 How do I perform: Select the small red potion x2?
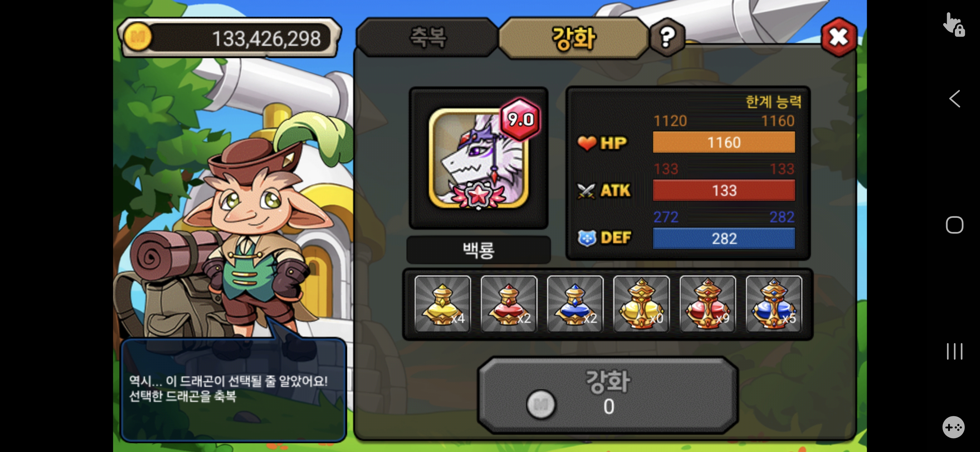click(509, 304)
